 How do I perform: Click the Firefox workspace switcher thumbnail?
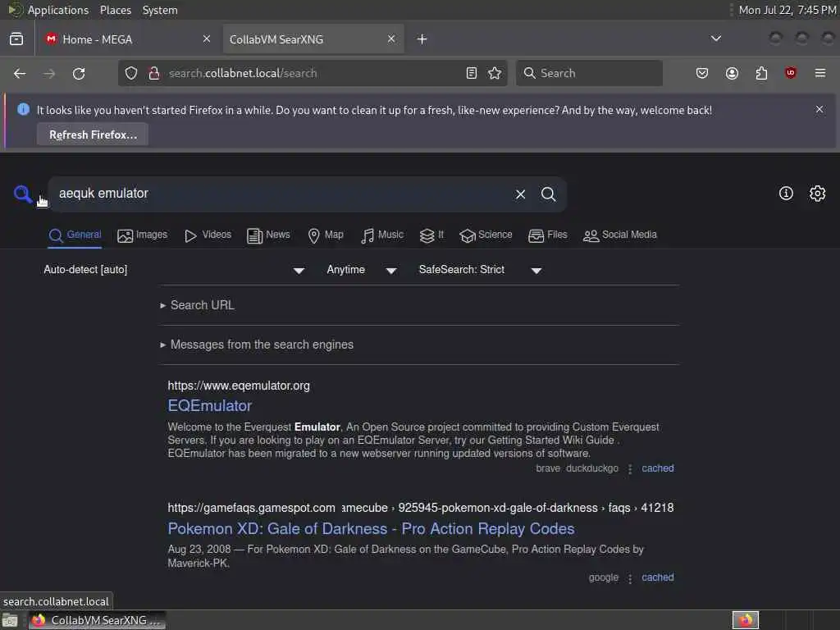click(745, 620)
